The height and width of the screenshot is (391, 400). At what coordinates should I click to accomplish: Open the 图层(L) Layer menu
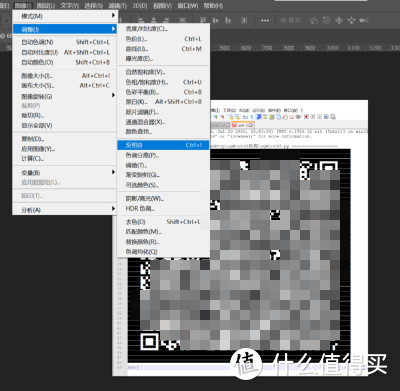click(x=45, y=6)
